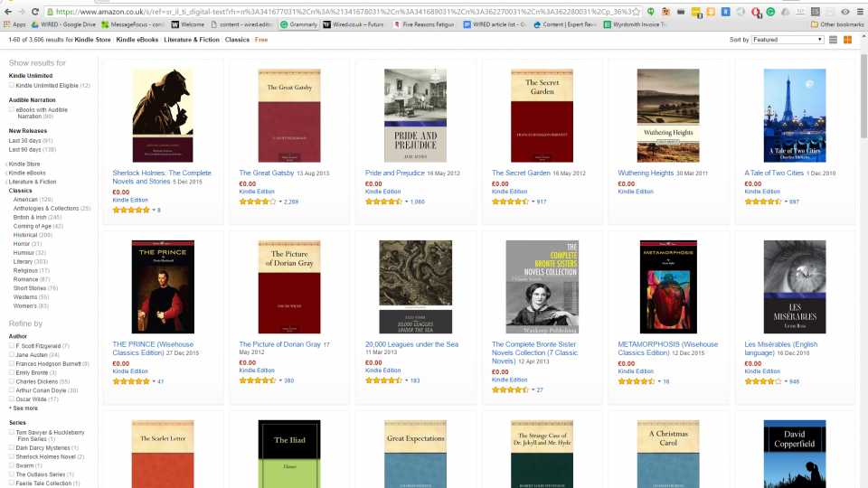Open the Apps bookmarks shortcut
The image size is (868, 488).
coord(15,24)
